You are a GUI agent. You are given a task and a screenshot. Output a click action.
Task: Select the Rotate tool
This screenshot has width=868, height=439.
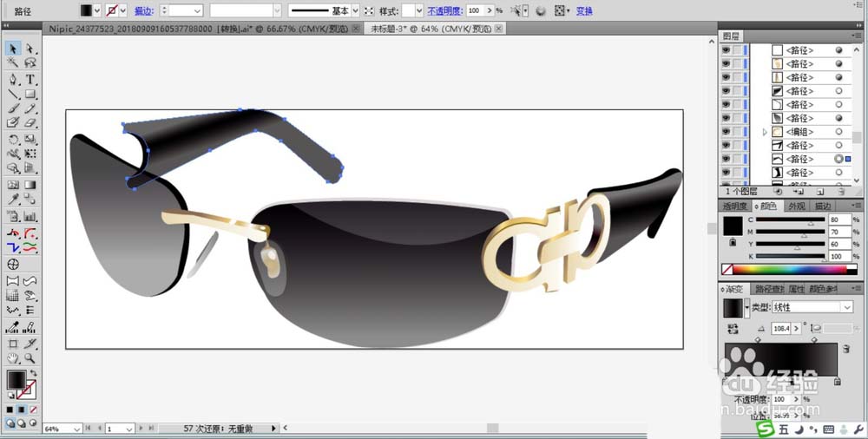(13, 140)
